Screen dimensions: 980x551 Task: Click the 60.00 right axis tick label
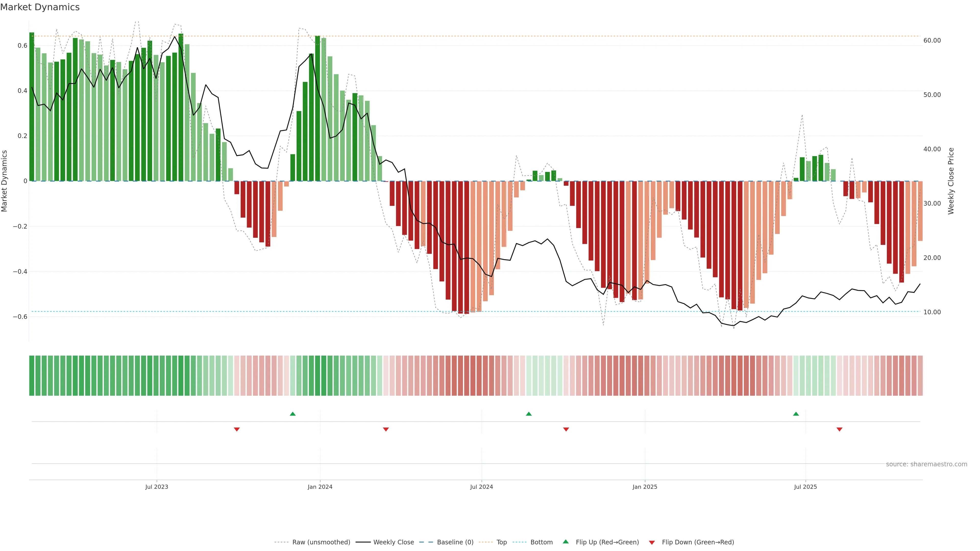[x=932, y=40]
